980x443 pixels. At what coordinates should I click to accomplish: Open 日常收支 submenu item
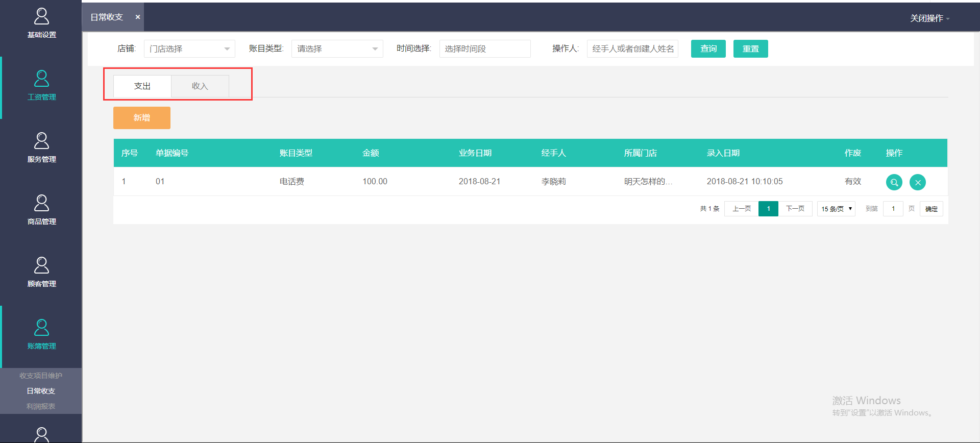pyautogui.click(x=41, y=391)
